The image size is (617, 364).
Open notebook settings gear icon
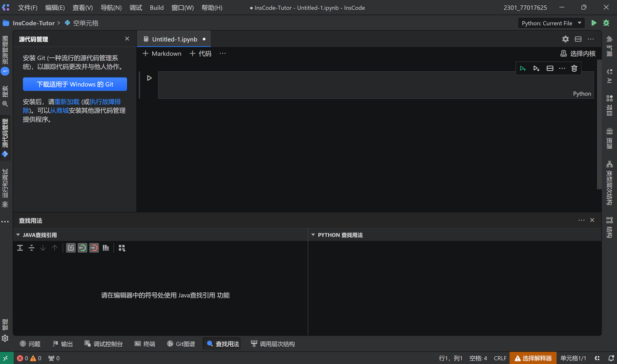565,39
